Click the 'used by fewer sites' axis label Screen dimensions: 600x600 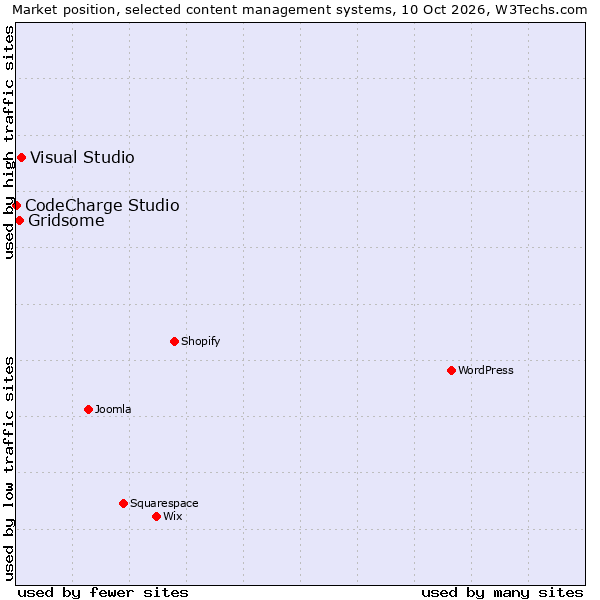click(x=103, y=593)
